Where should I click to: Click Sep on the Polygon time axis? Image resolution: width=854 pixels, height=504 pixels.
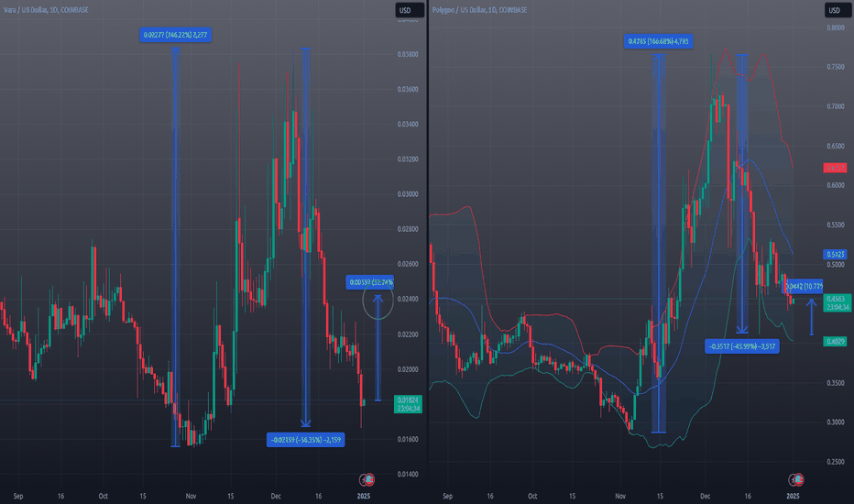click(x=448, y=497)
